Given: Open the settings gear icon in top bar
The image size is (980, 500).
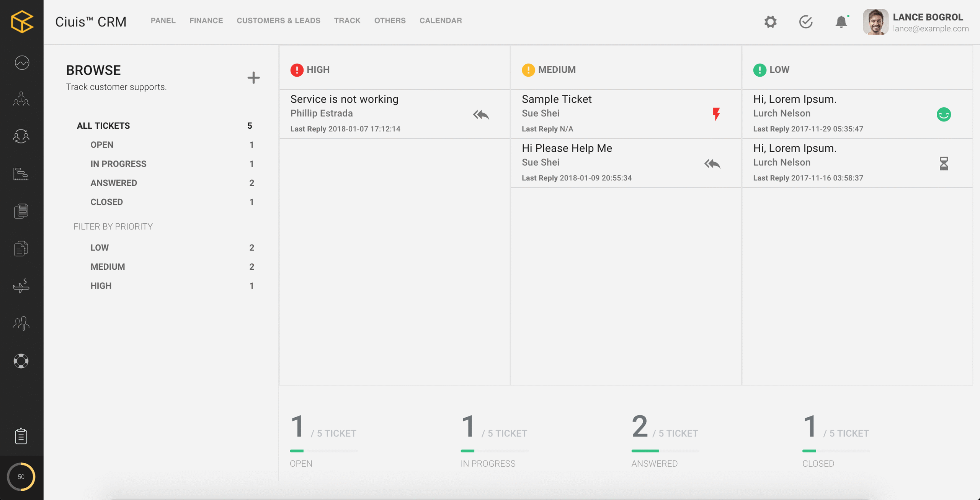Looking at the screenshot, I should tap(770, 22).
